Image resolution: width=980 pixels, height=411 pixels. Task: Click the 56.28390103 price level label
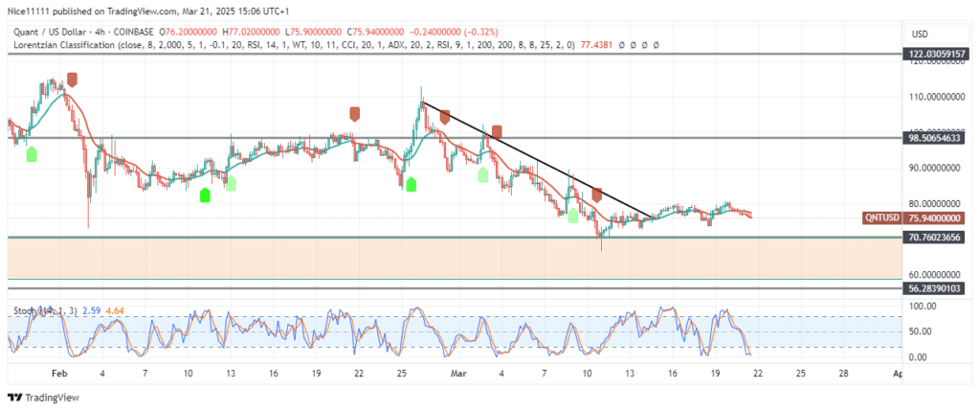click(x=936, y=288)
